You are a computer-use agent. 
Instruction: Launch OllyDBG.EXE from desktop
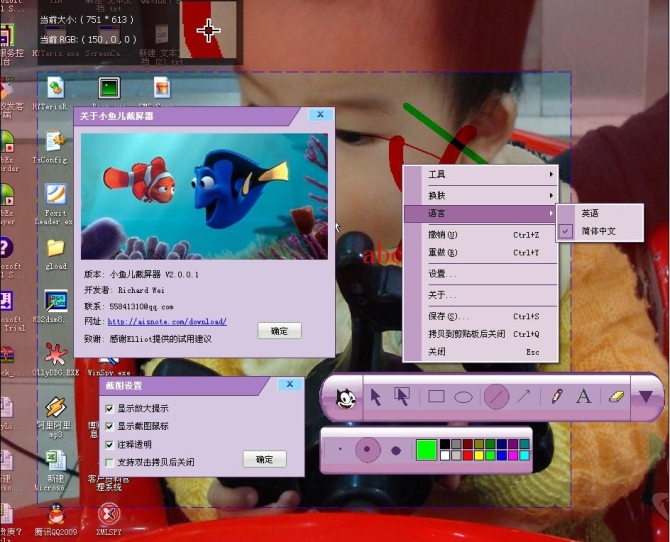[x=56, y=359]
